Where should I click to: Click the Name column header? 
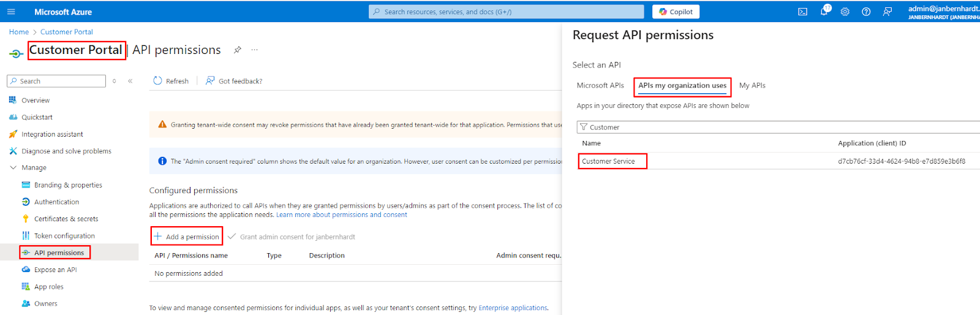tap(591, 143)
